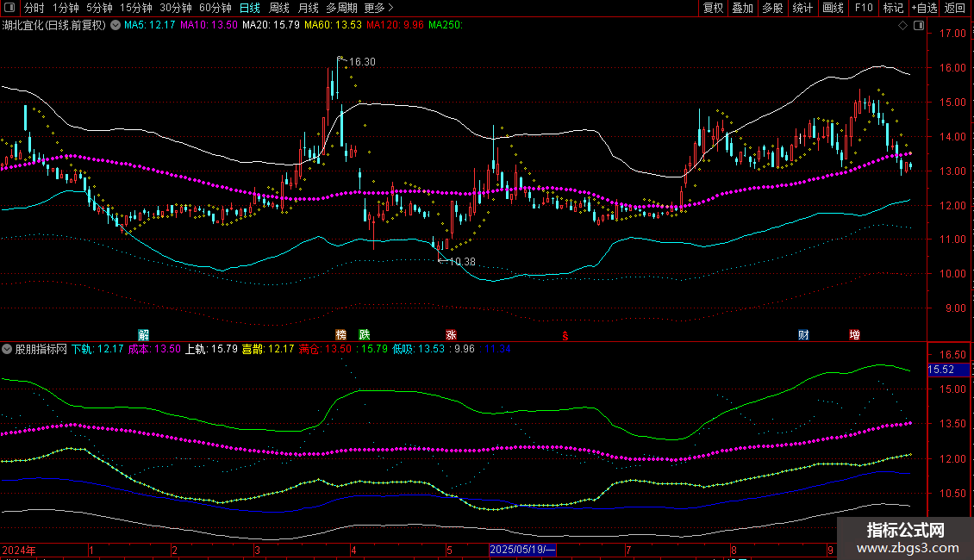974x560 pixels.
Task: Click the 成本: 13.50 value label
Action: (x=154, y=349)
